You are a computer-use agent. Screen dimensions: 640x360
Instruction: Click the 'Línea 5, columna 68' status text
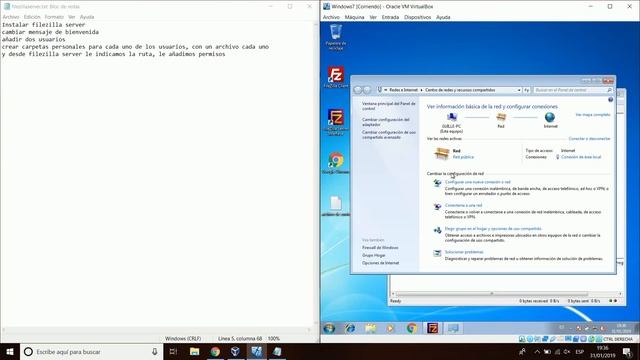[240, 338]
